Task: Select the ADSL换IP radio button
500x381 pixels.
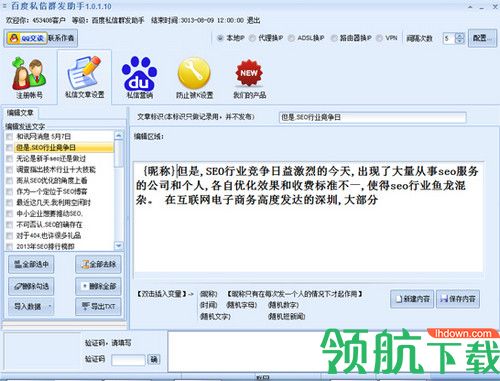Action: pos(291,38)
